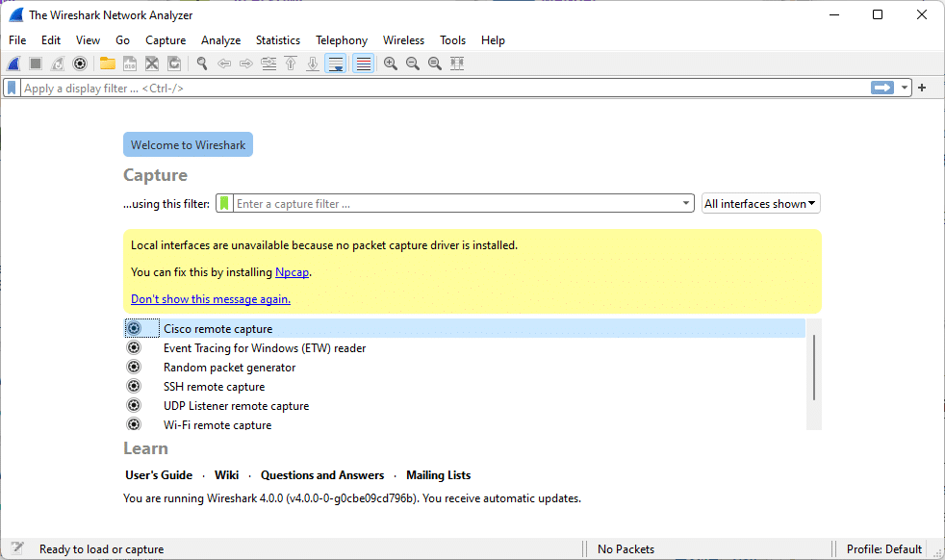Screen dimensions: 945x560
Task: Select the SSH remote capture option
Action: point(214,386)
